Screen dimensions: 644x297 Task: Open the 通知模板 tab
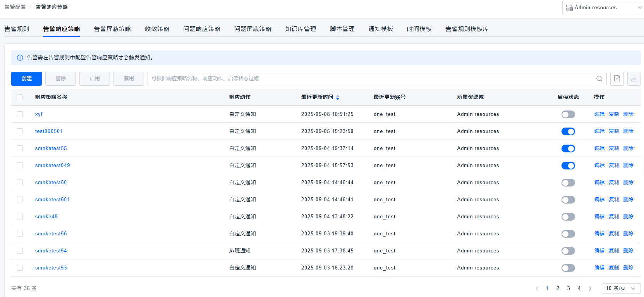coord(380,29)
